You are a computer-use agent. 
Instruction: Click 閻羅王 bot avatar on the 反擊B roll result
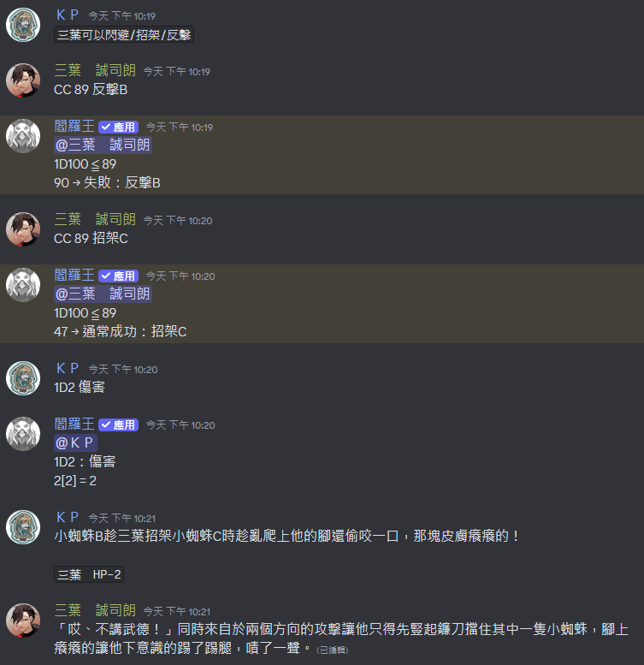click(x=23, y=136)
